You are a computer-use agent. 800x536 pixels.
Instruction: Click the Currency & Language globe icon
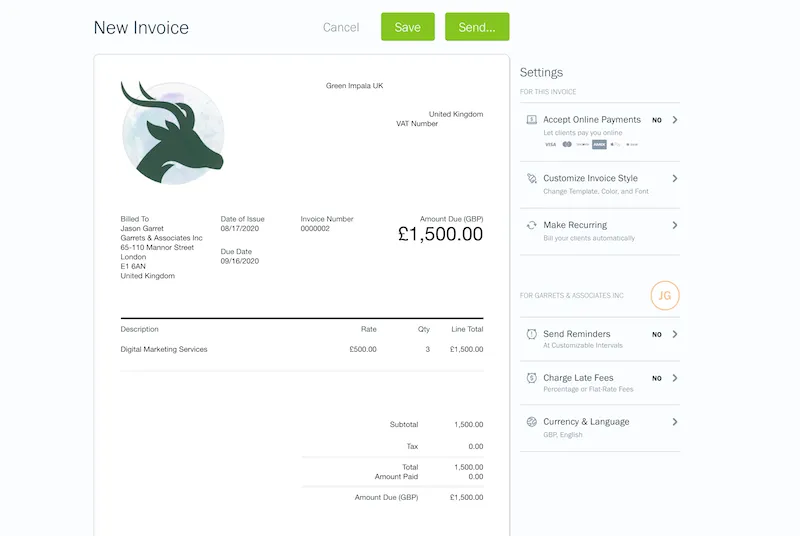click(x=532, y=422)
